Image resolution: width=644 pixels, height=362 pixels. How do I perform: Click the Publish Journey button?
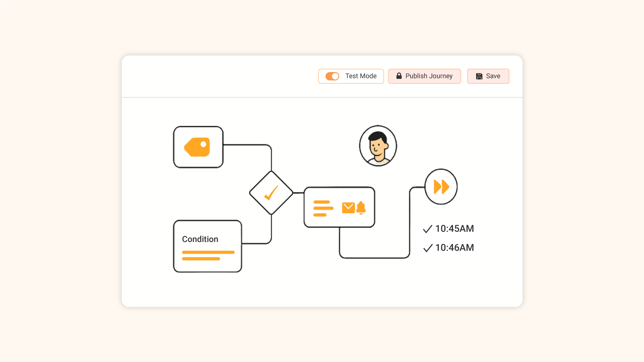point(424,76)
